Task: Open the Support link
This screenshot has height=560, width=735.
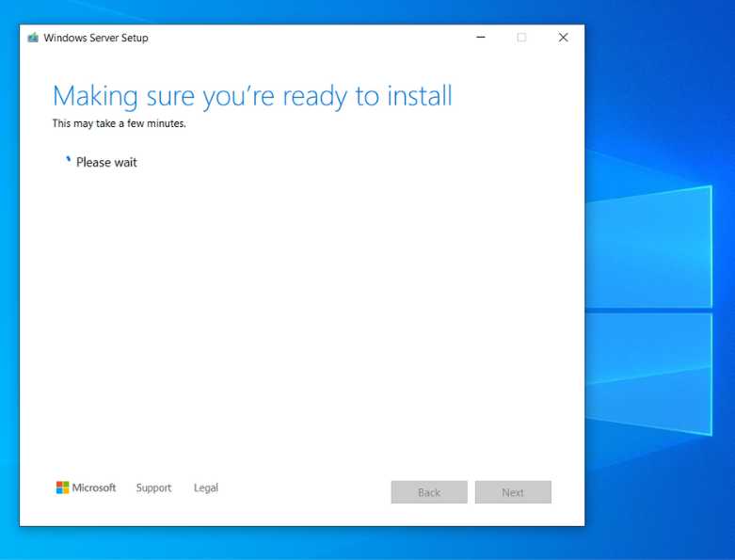Action: (x=153, y=488)
